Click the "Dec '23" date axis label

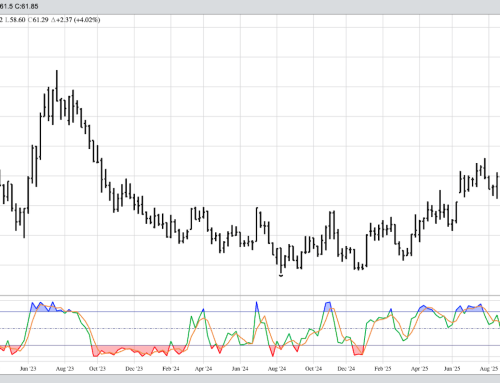pyautogui.click(x=134, y=369)
